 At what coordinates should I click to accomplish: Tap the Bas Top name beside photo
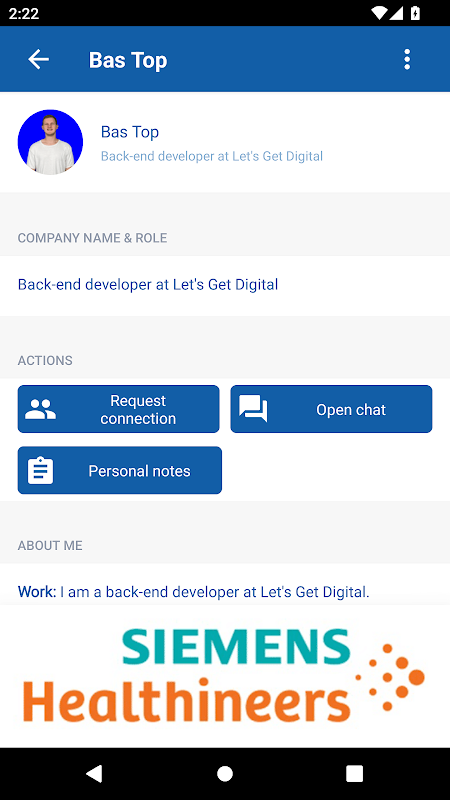[x=130, y=132]
